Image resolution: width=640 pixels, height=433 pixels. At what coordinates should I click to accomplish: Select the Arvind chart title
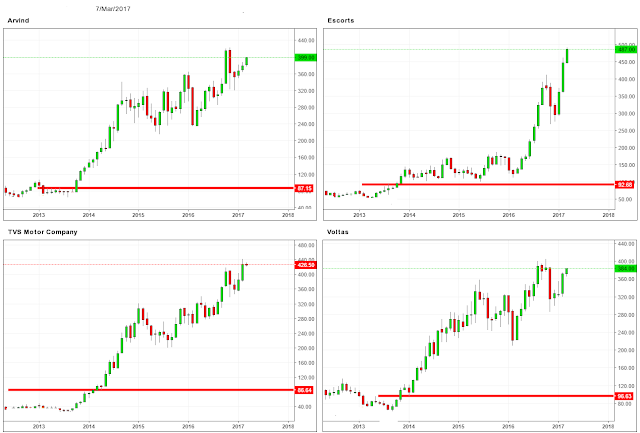(18, 20)
